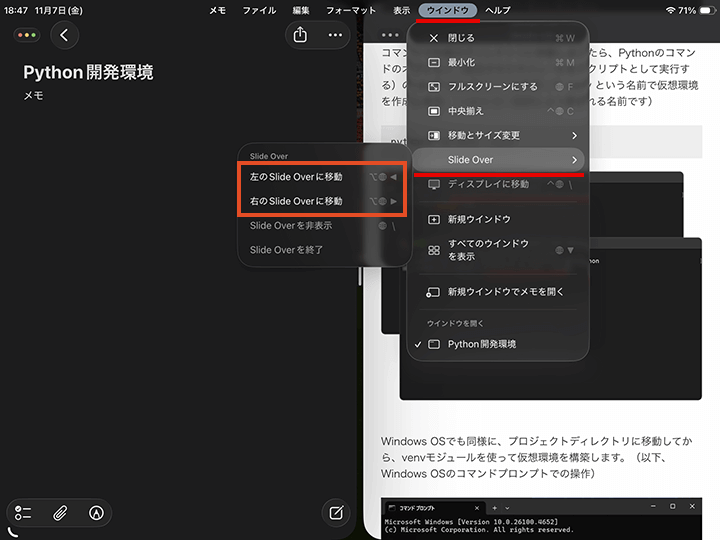Click the battery indicator icon
Screen dimensions: 720x540
(707, 10)
